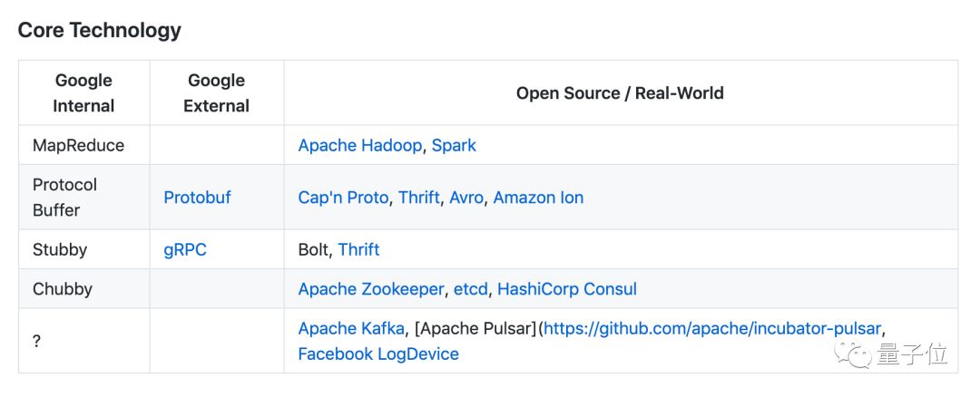The width and height of the screenshot is (980, 397).
Task: Visit the Amazon Ion link
Action: pos(538,198)
